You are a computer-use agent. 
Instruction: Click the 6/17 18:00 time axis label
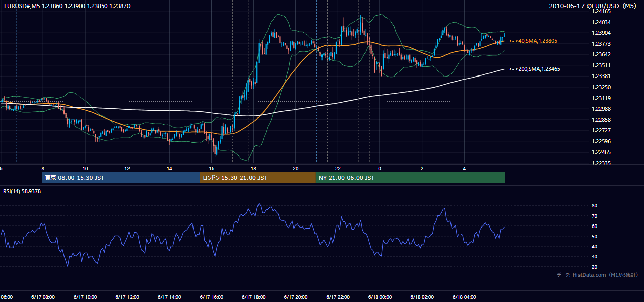(x=254, y=297)
